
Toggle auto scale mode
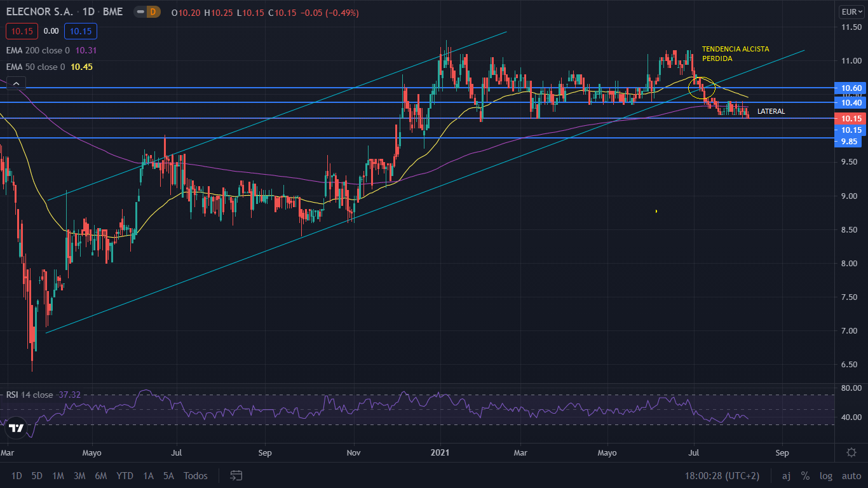click(x=851, y=475)
